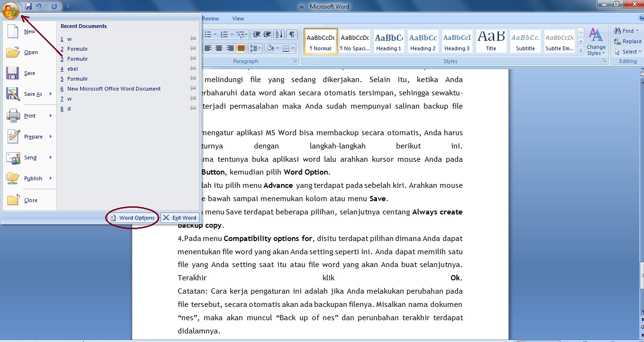
Task: Open the Change Styles dropdown
Action: [596, 42]
